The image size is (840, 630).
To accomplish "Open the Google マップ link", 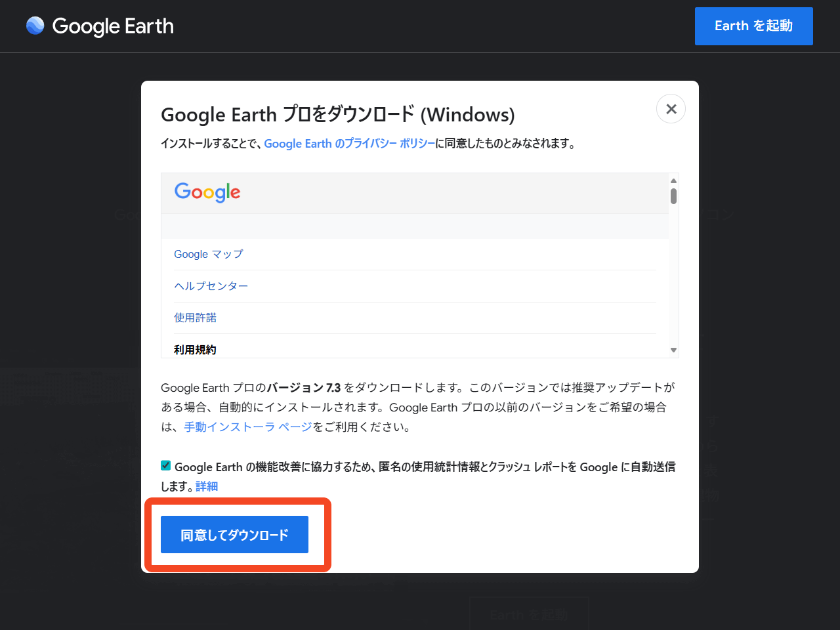I will click(x=208, y=254).
